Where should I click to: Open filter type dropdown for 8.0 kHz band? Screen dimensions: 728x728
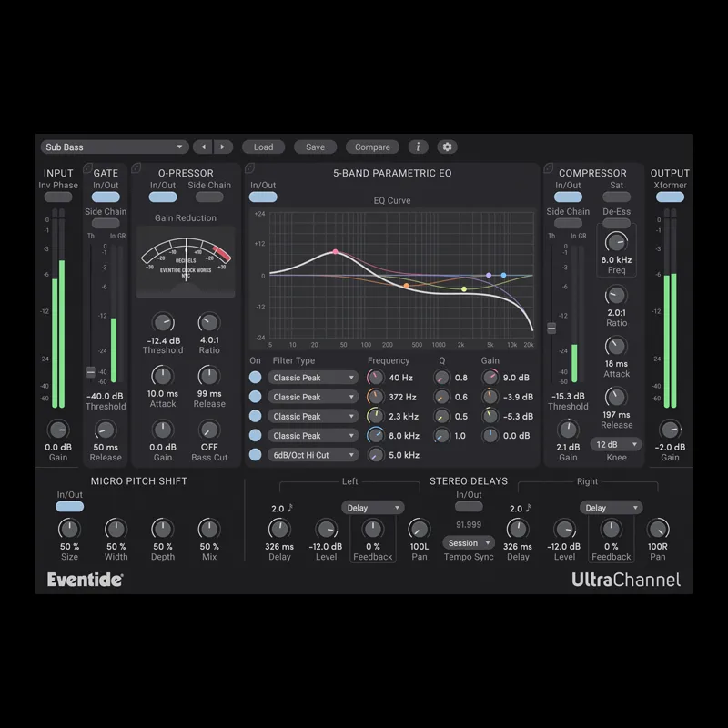tap(313, 436)
